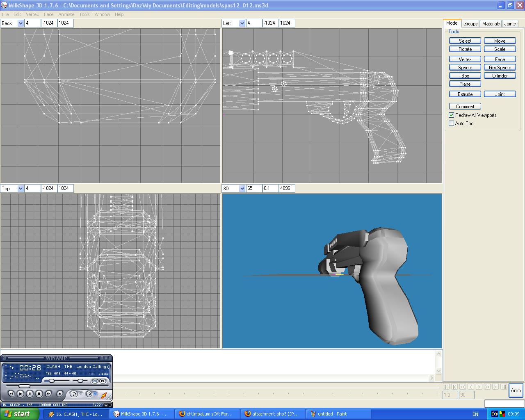Expand the Left viewport view dropdown
The image size is (525, 420).
[x=242, y=23]
